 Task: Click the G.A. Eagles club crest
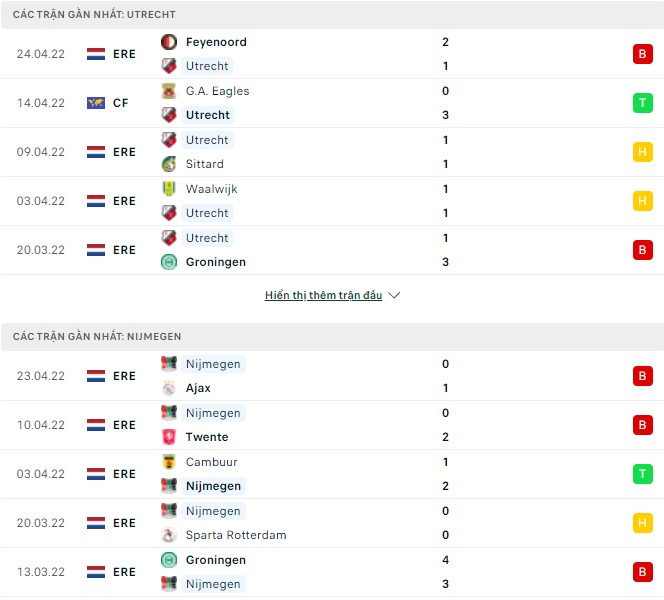(x=168, y=91)
